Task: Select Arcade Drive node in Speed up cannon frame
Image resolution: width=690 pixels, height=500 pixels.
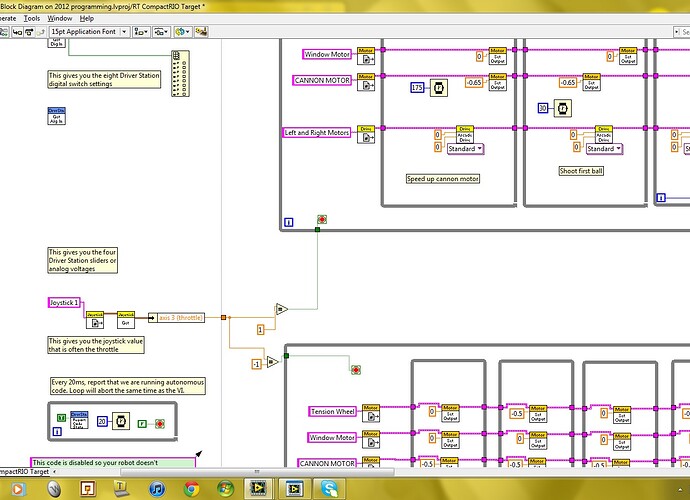Action: tap(465, 135)
